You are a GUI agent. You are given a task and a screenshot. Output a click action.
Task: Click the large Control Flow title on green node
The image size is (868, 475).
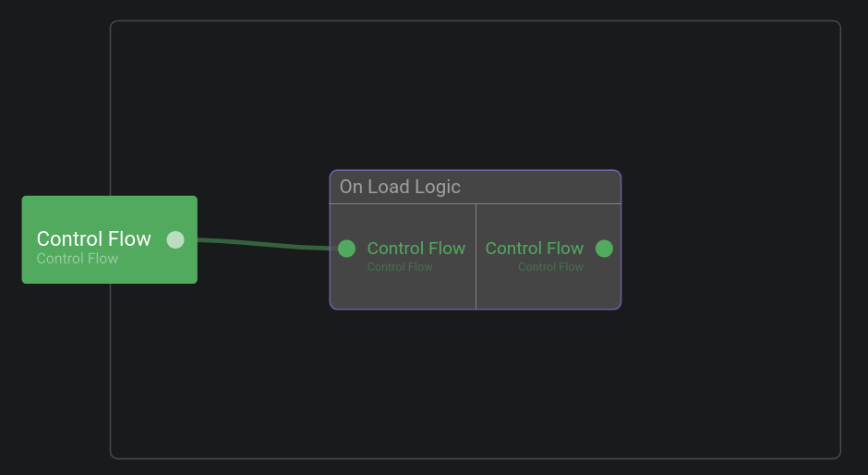click(93, 238)
